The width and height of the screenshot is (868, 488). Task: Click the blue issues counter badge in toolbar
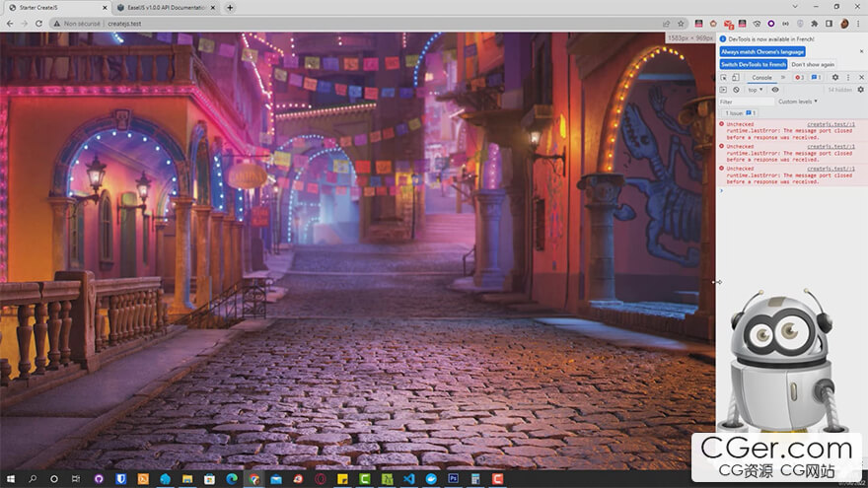point(817,78)
